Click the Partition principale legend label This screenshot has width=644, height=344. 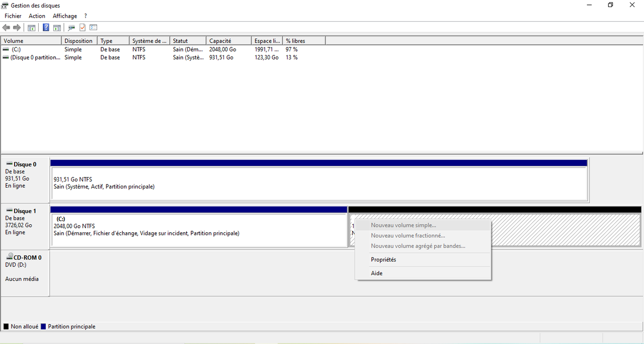(71, 326)
